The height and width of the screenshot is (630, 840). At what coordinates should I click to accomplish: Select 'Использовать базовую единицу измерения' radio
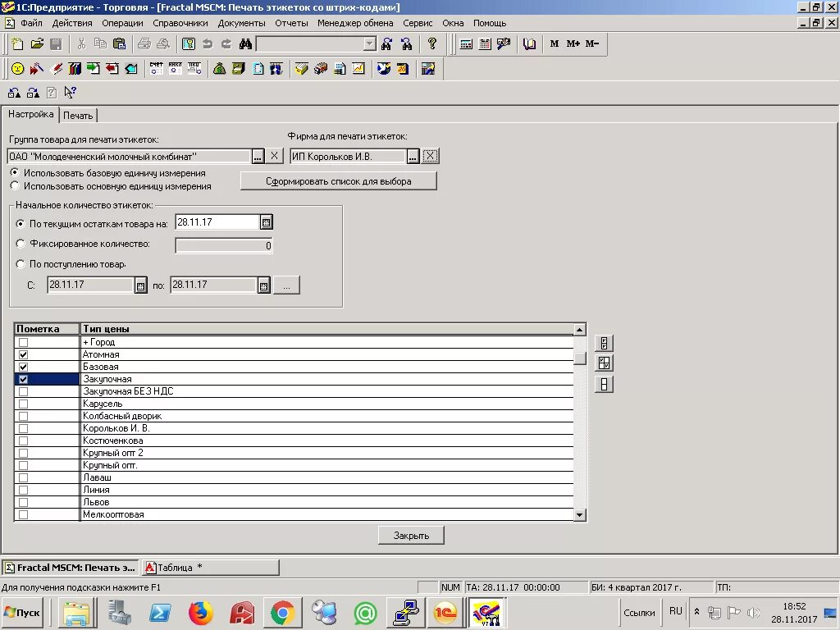coord(15,172)
